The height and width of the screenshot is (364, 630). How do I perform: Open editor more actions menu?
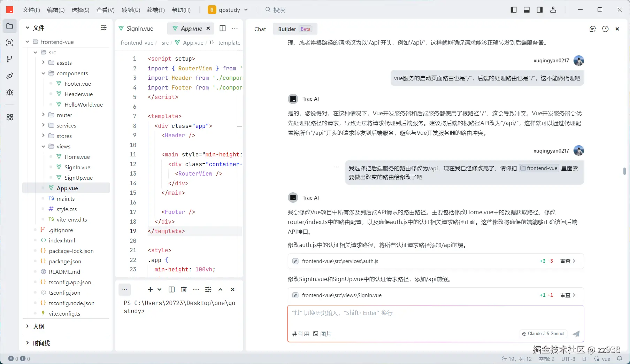(235, 29)
